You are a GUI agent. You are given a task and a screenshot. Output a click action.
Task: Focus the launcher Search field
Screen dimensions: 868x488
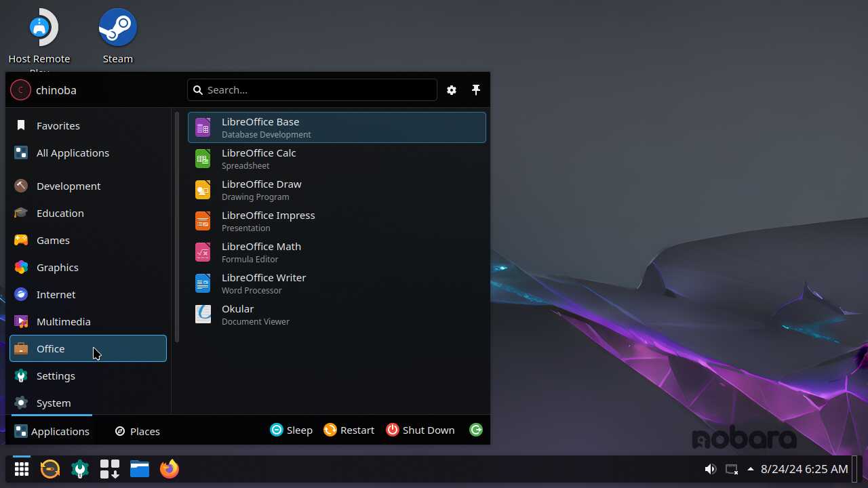pyautogui.click(x=312, y=89)
